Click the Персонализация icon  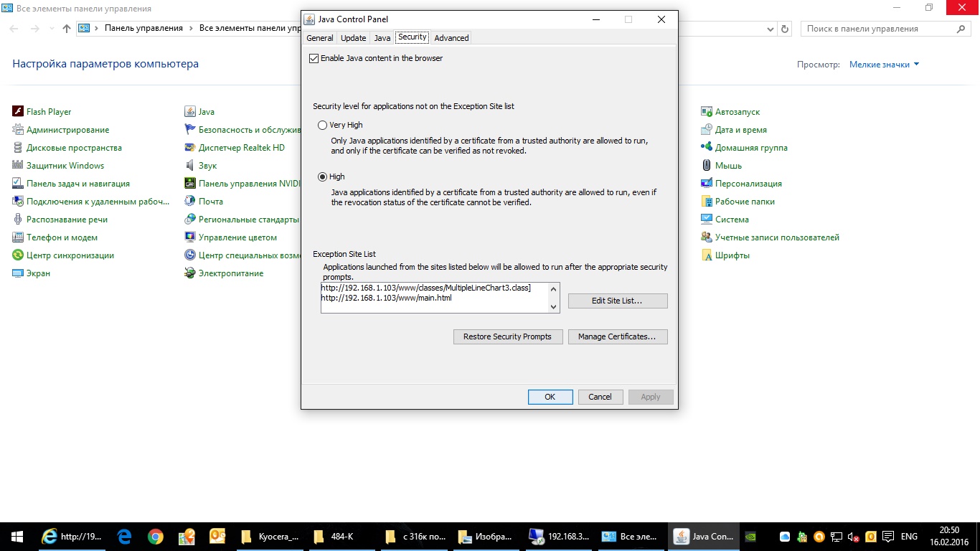707,183
